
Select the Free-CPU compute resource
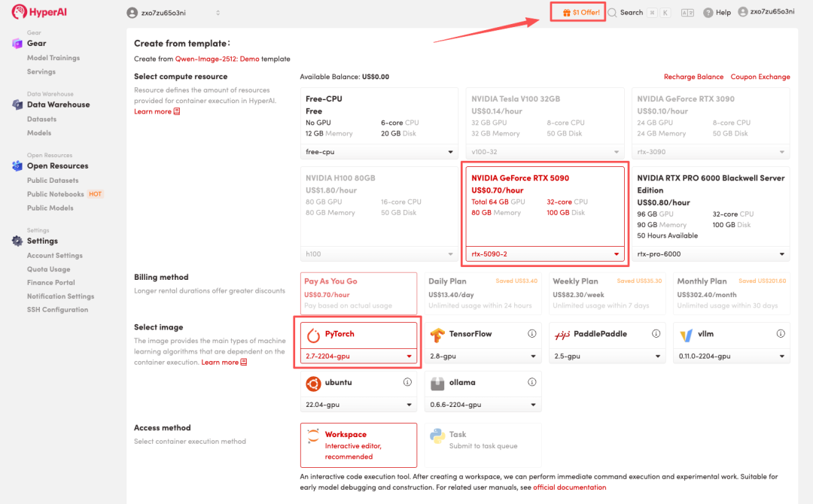click(x=379, y=123)
